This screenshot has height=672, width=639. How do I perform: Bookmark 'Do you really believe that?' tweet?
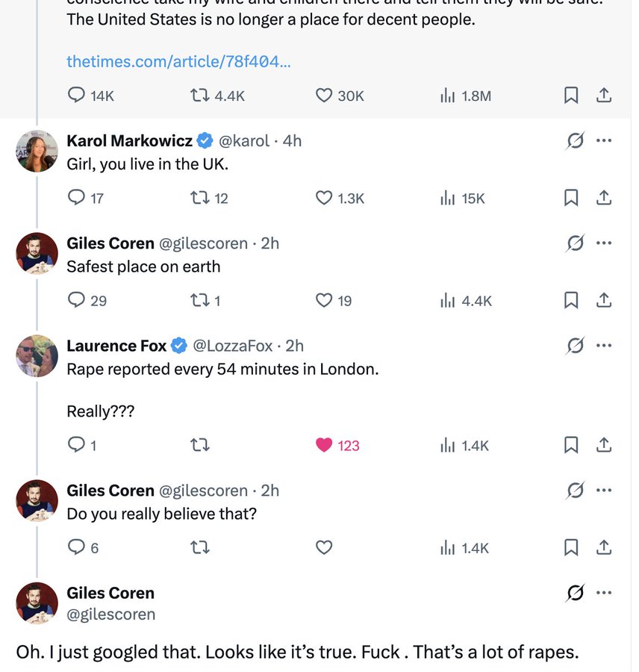pos(571,547)
